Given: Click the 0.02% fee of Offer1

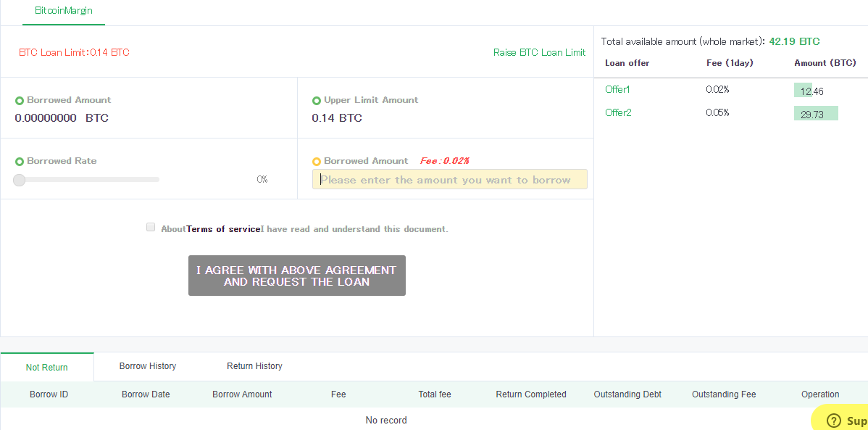Looking at the screenshot, I should 717,89.
